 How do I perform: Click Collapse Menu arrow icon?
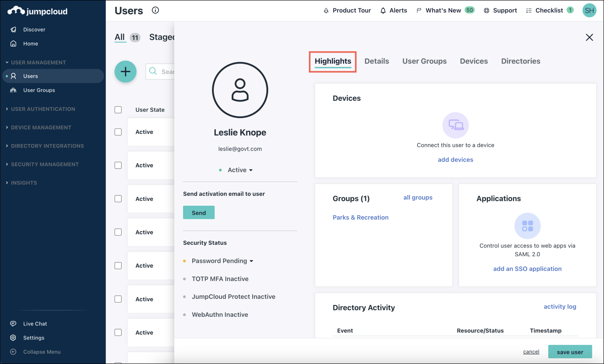tap(13, 352)
